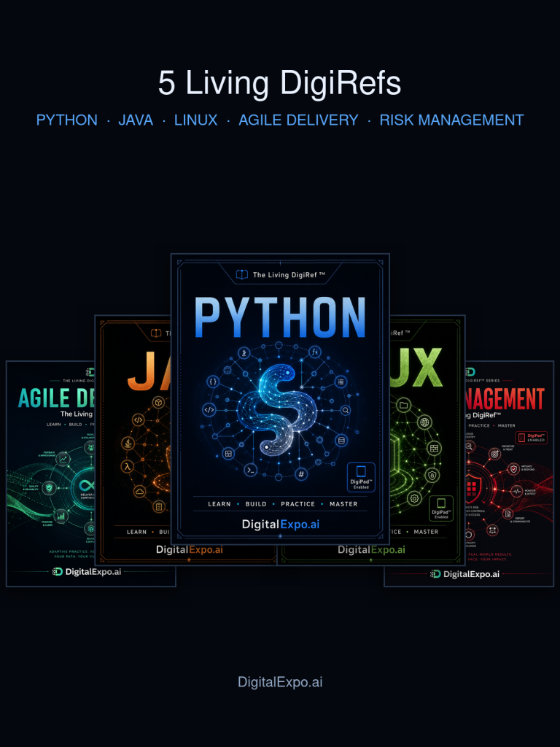
Task: Click the shield checkmark icon on Risk cover
Action: [x=513, y=469]
